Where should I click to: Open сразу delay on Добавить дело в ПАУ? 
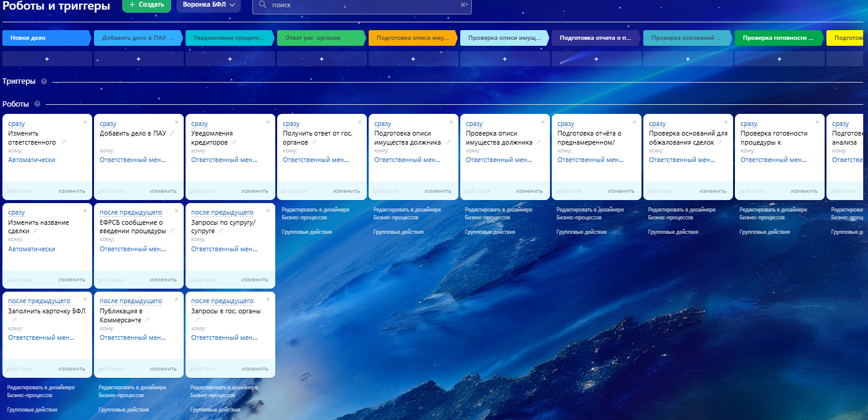(x=108, y=124)
